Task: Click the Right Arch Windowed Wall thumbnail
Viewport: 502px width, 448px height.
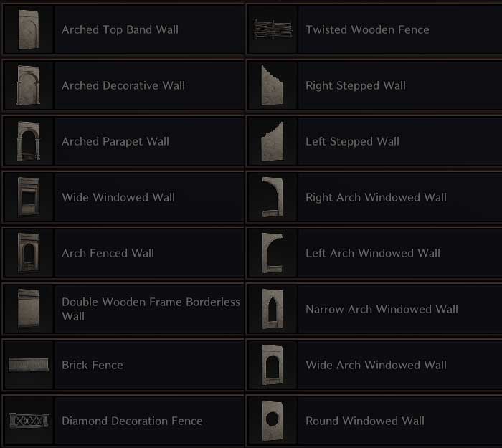Action: (x=272, y=197)
